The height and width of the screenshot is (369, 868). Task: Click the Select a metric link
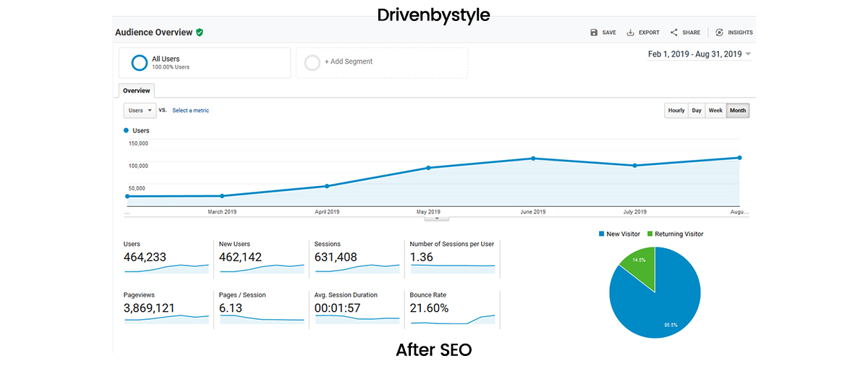pyautogui.click(x=190, y=111)
